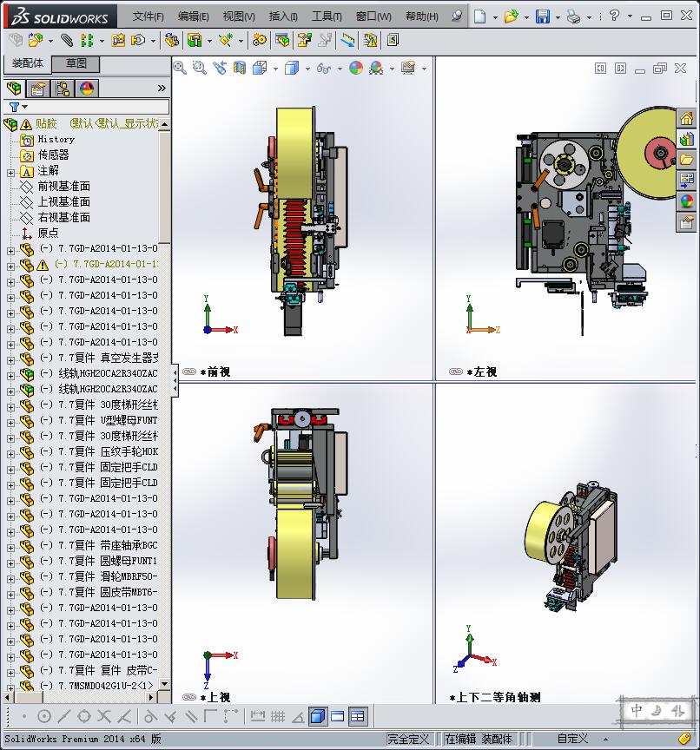Click the Save floppy disk icon
The height and width of the screenshot is (750, 700).
click(543, 16)
